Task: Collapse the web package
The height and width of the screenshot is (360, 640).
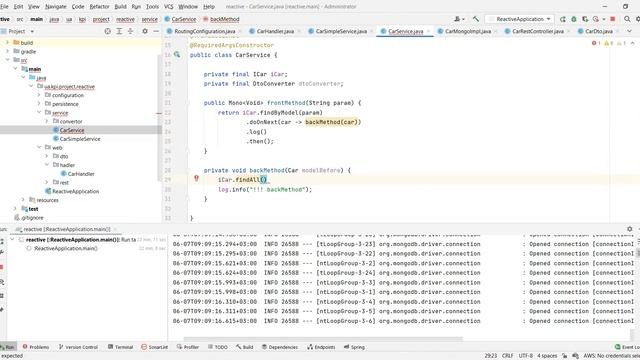Action: click(x=39, y=147)
